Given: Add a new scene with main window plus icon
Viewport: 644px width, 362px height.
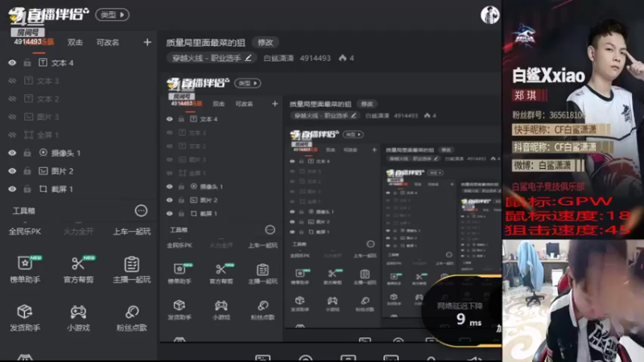Looking at the screenshot, I should pyautogui.click(x=147, y=42).
